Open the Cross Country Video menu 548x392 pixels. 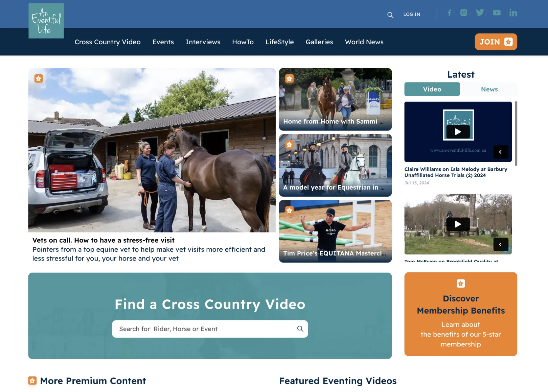pyautogui.click(x=108, y=42)
